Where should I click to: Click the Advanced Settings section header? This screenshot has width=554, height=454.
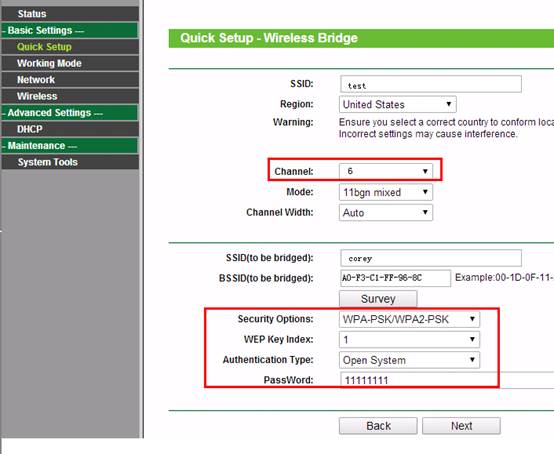[x=70, y=113]
